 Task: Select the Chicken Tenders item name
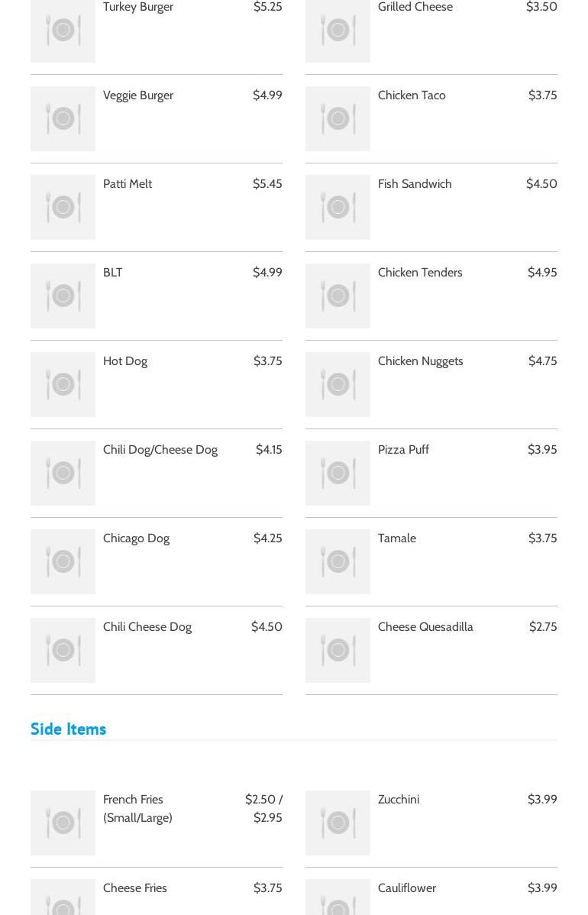(x=420, y=273)
